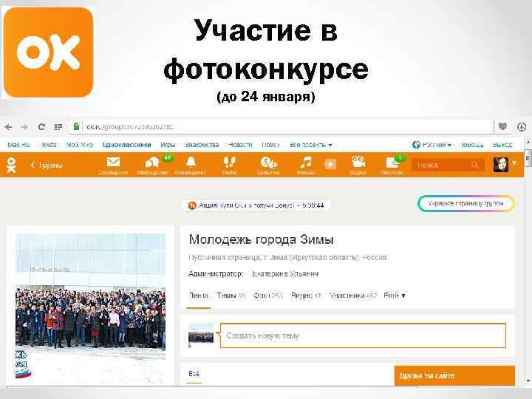
Task: Open Видео camera icon
Action: click(x=358, y=166)
